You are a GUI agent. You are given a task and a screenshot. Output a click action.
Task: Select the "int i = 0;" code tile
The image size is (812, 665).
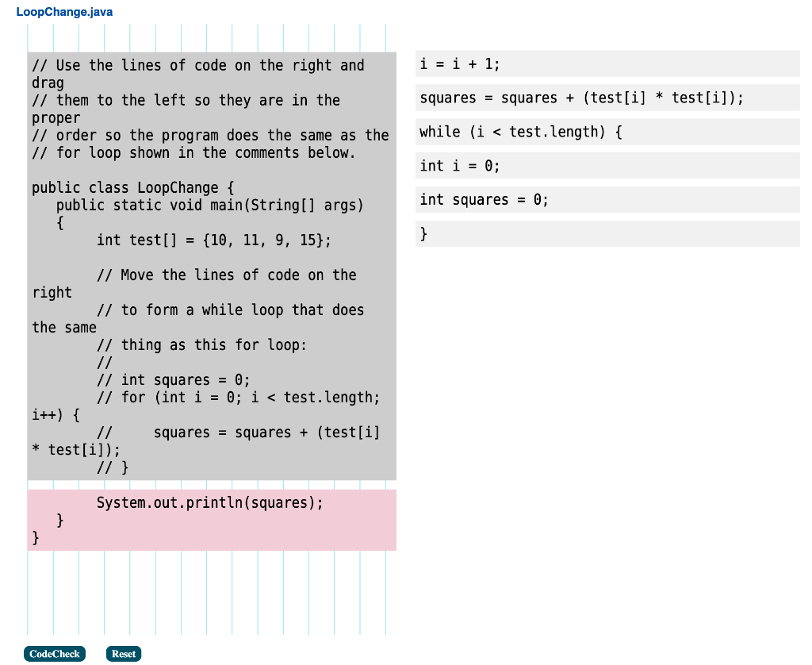coord(607,165)
